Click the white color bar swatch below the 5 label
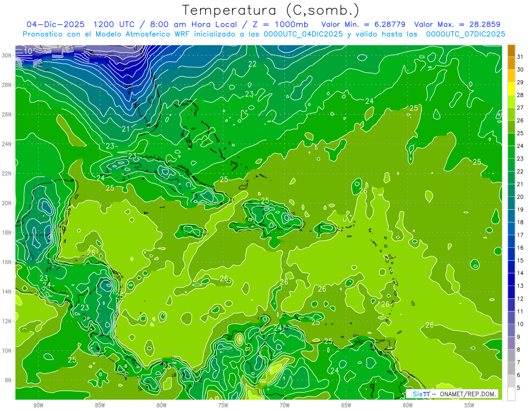 [511, 394]
